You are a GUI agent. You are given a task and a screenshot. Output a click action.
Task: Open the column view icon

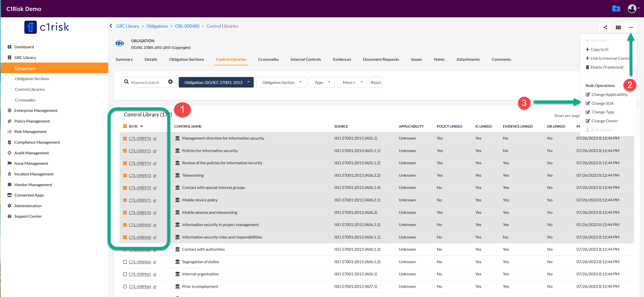[618, 27]
